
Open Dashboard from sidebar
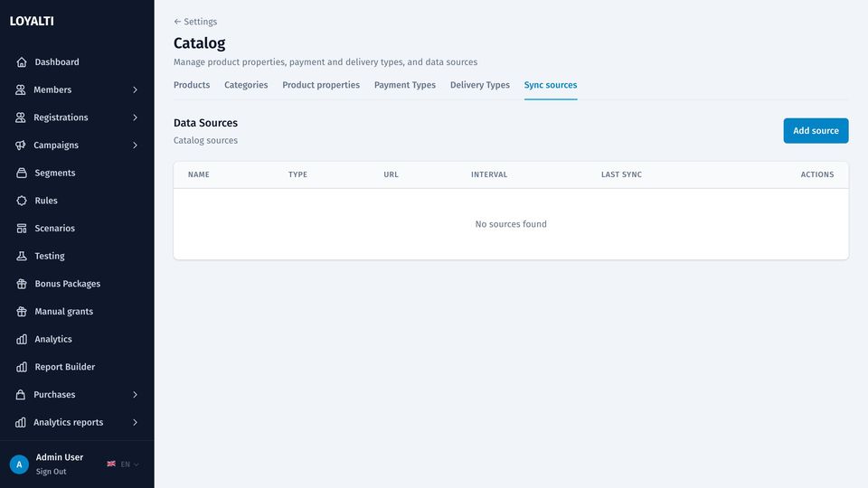click(57, 62)
